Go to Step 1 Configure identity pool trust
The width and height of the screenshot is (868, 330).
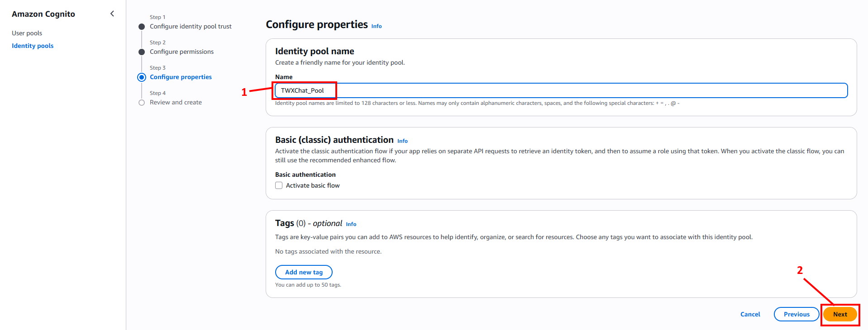(191, 26)
